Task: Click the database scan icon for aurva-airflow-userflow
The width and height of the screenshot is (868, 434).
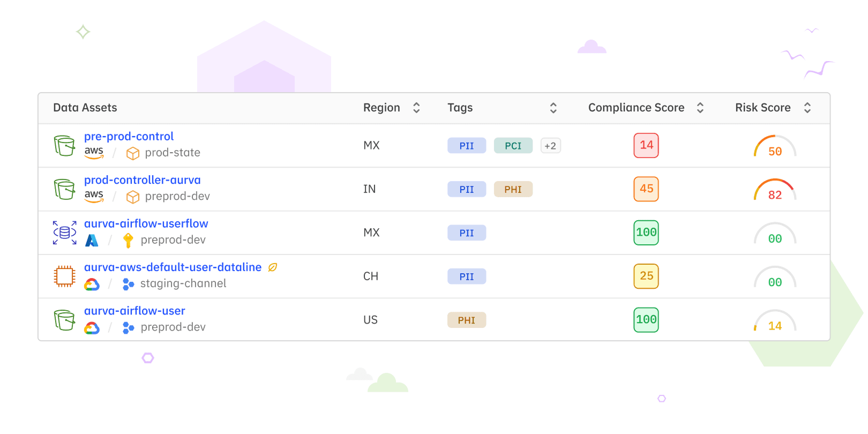Action: pyautogui.click(x=64, y=233)
